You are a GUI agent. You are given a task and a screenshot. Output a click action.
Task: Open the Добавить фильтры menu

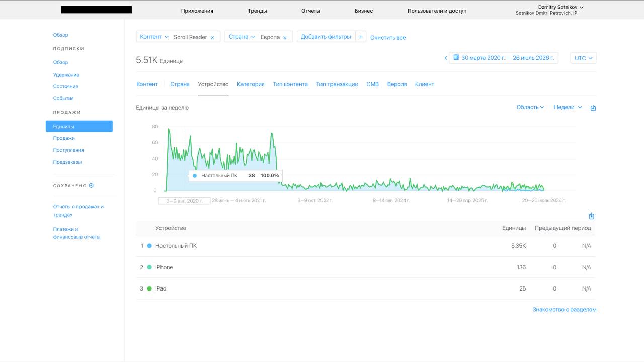[x=326, y=37]
